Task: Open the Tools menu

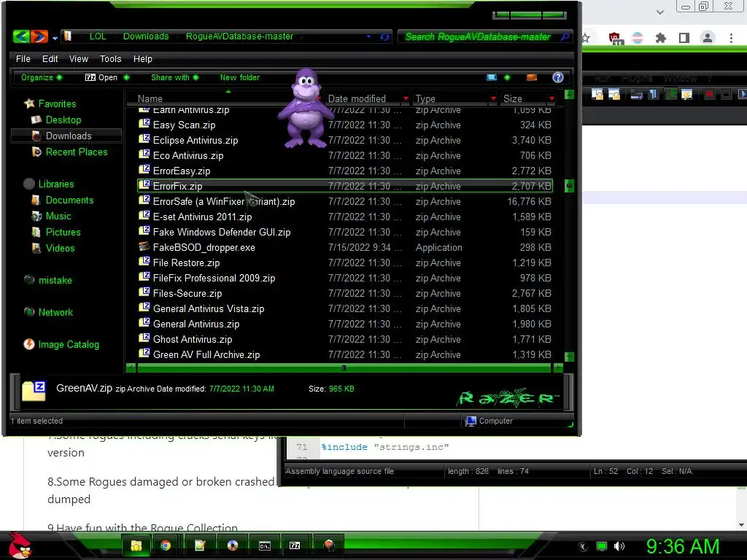Action: tap(111, 58)
